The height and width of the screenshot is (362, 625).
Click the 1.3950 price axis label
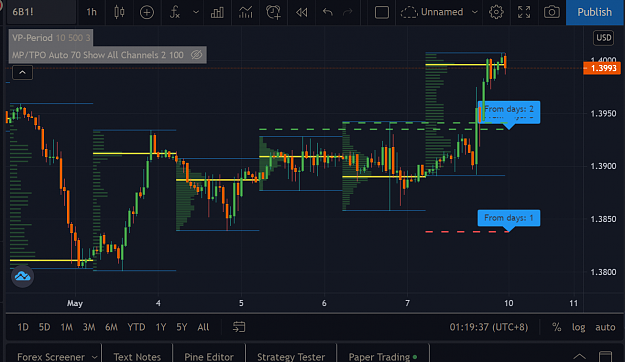(x=603, y=114)
